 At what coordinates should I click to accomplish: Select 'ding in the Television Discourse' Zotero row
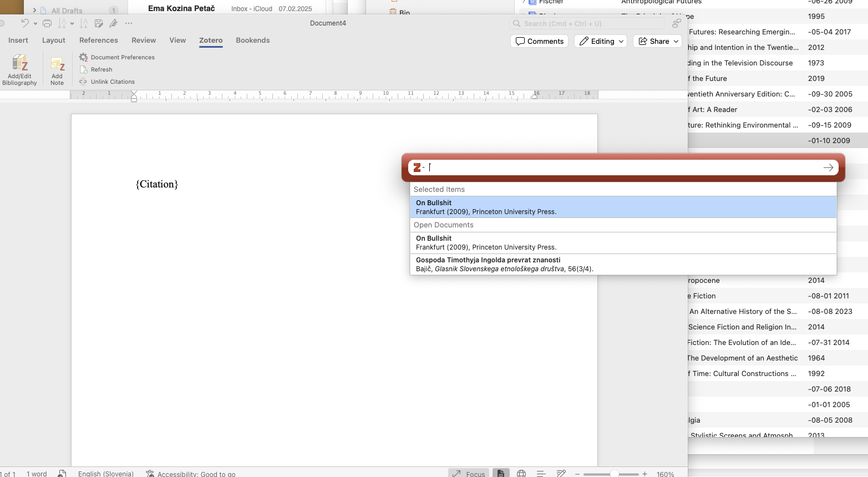pyautogui.click(x=778, y=63)
